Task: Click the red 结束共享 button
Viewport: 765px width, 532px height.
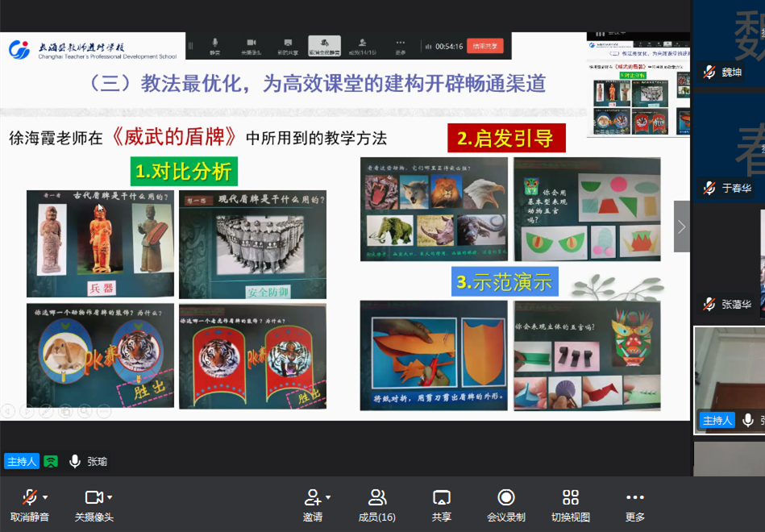Action: pyautogui.click(x=485, y=47)
